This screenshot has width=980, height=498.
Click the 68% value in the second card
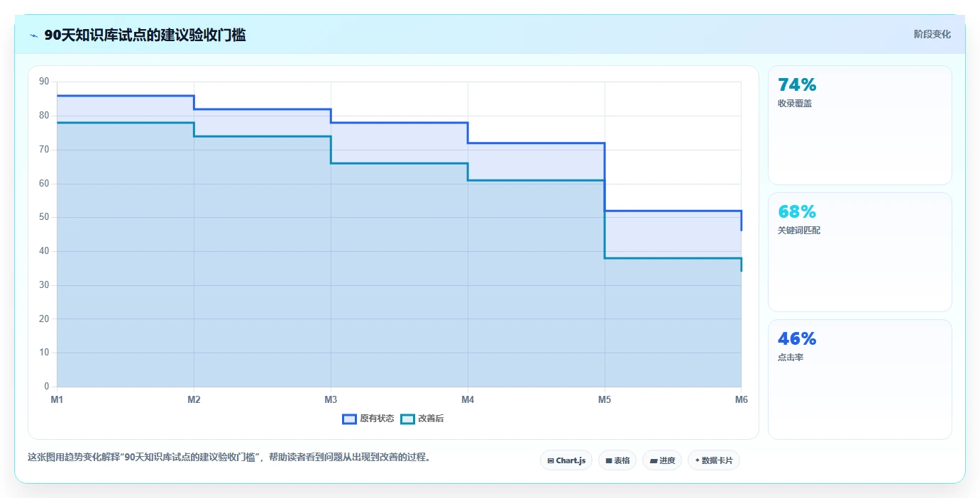(797, 211)
